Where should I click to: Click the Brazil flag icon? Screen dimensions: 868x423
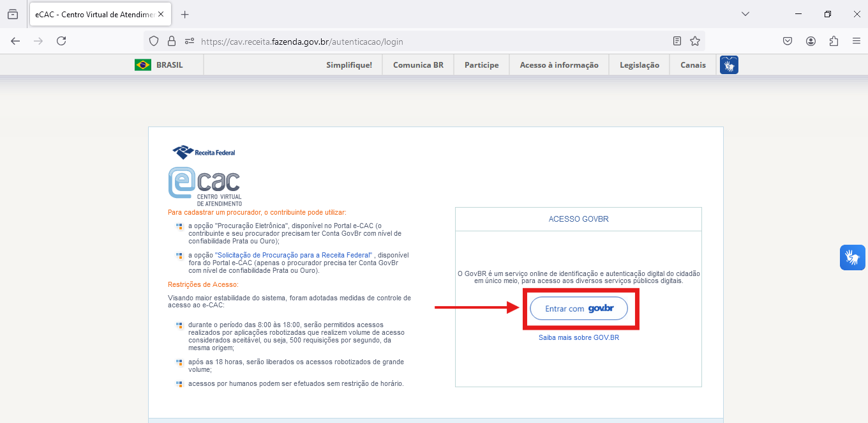coord(143,65)
